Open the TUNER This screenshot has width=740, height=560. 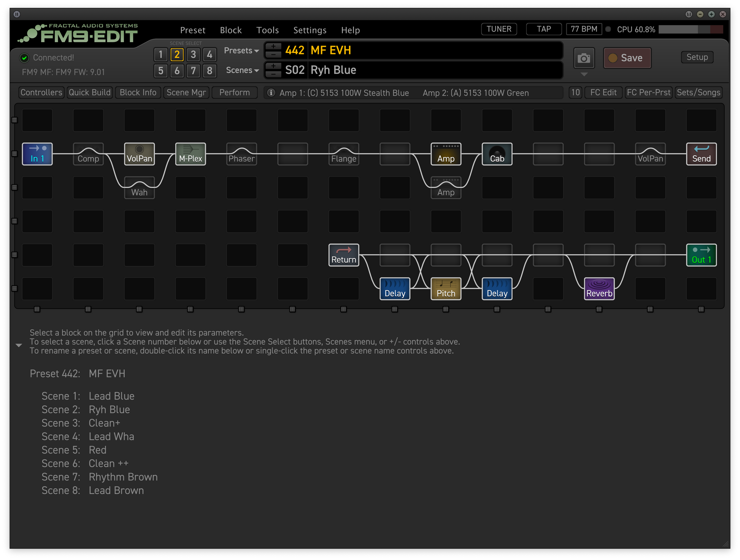[x=499, y=29]
